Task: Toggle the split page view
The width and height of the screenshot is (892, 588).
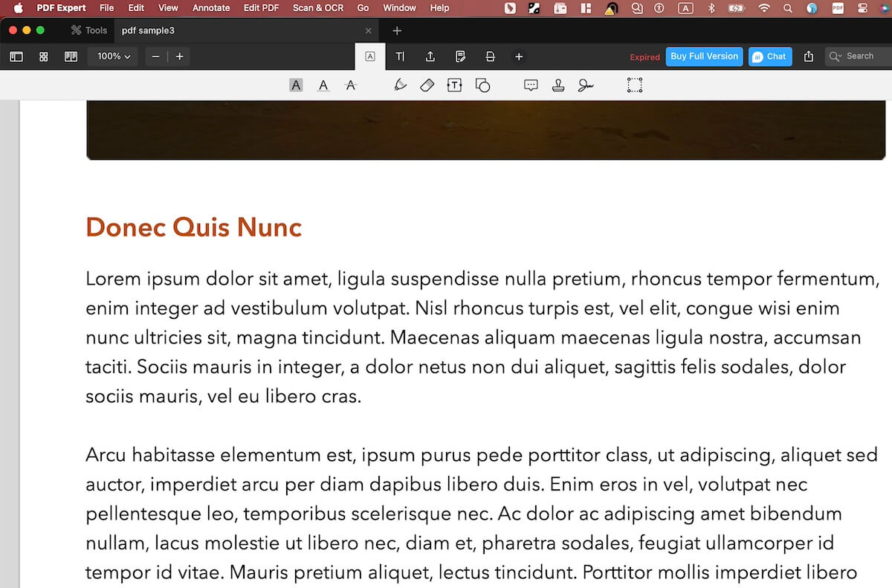Action: [x=71, y=56]
